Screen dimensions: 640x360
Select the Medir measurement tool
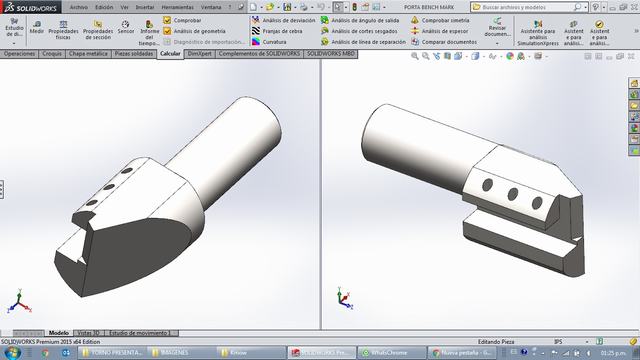(x=37, y=27)
